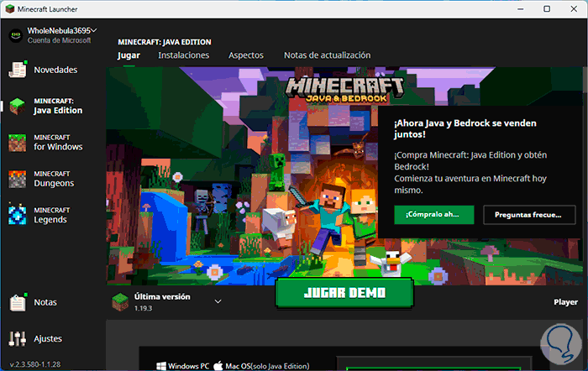Click Mac OS (solo Java Edition) label

tap(267, 366)
